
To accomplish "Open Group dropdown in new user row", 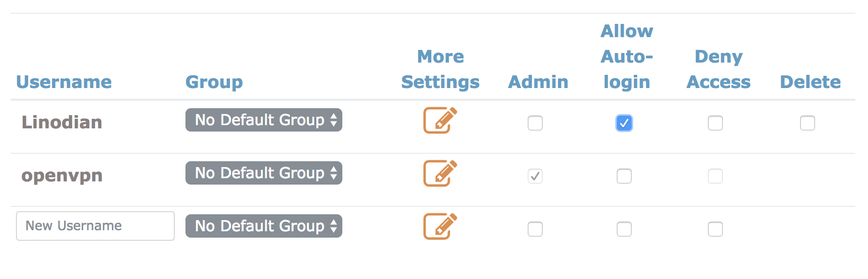I will [x=264, y=226].
